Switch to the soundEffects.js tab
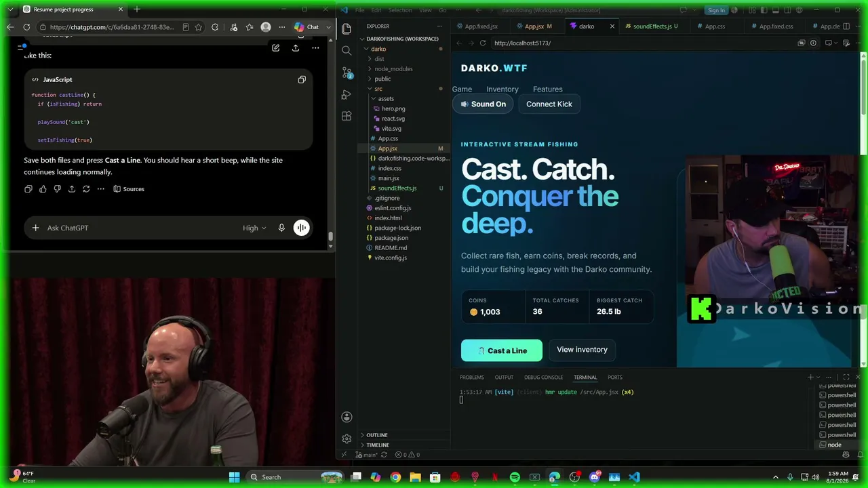The width and height of the screenshot is (868, 488). [x=652, y=26]
